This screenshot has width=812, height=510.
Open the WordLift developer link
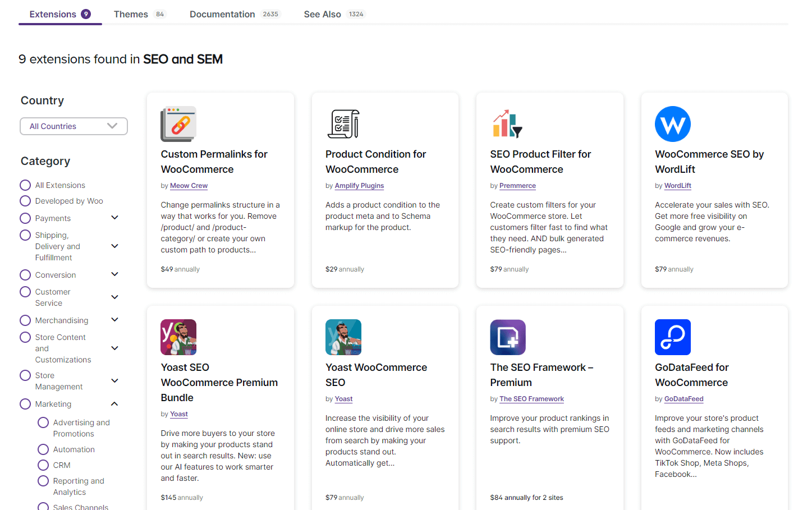click(677, 186)
